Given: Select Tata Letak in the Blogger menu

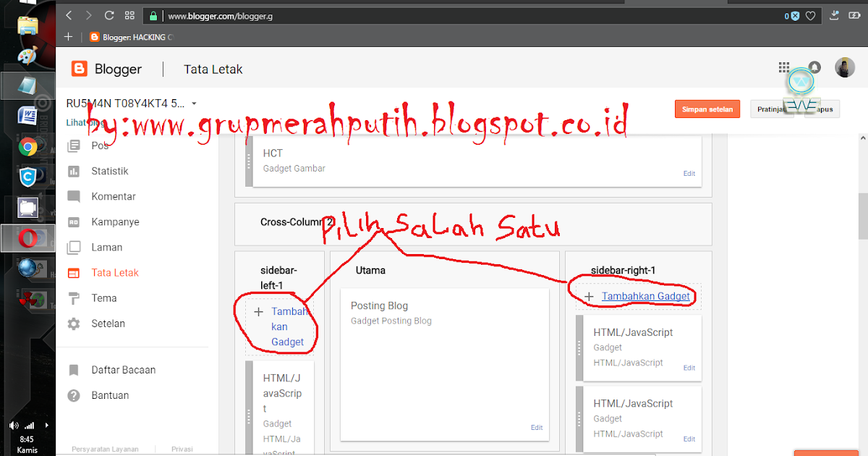Looking at the screenshot, I should click(115, 272).
